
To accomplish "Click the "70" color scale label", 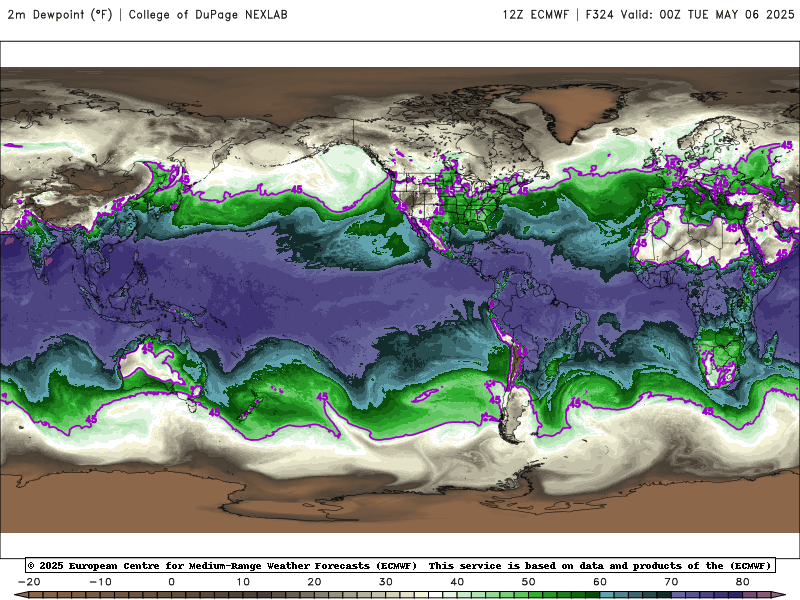I will pyautogui.click(x=671, y=582).
